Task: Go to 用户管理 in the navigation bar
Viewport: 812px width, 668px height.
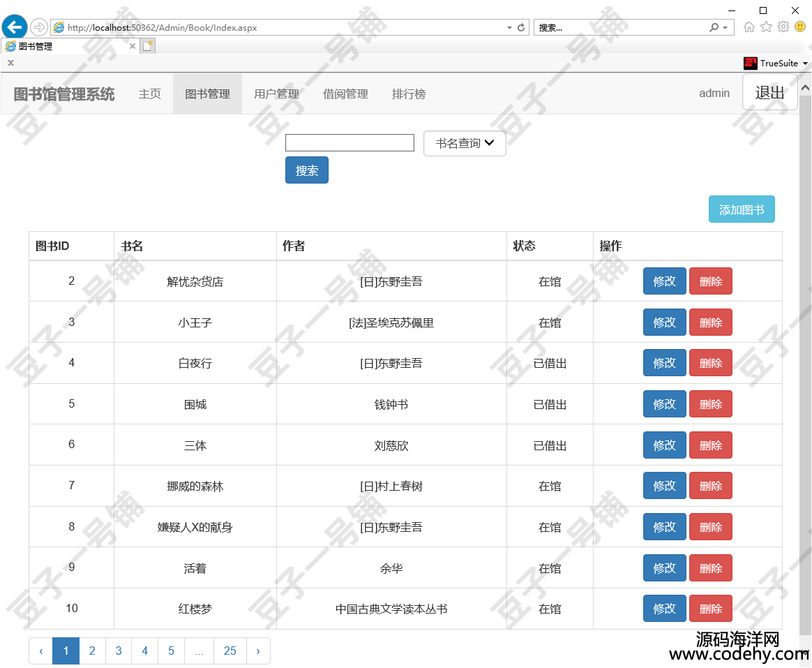Action: click(x=276, y=94)
